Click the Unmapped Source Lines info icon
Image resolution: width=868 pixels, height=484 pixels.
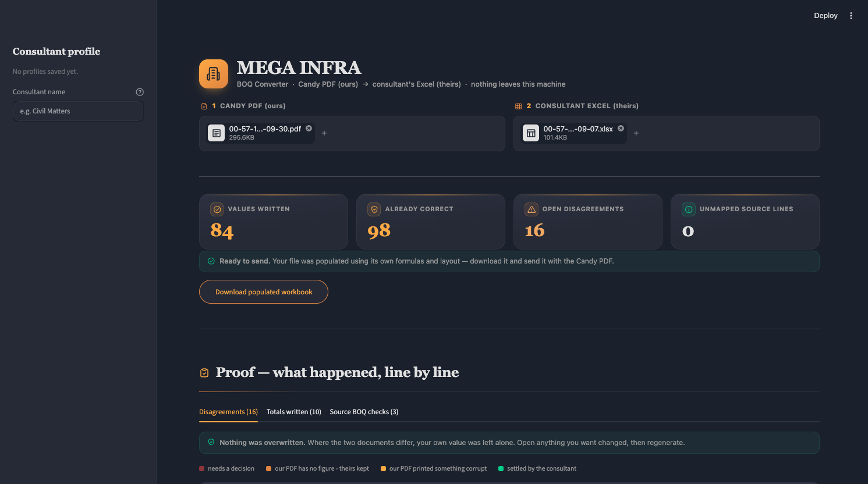(x=689, y=209)
